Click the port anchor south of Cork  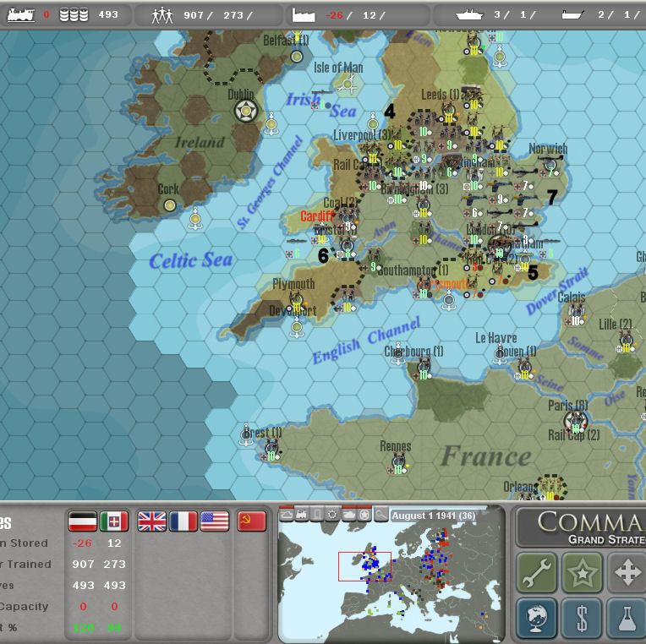pyautogui.click(x=195, y=218)
